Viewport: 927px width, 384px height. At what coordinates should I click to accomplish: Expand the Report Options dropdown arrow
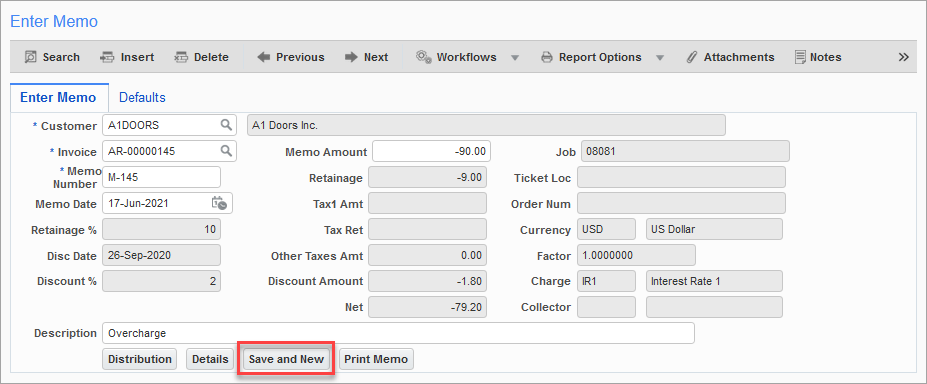[660, 58]
